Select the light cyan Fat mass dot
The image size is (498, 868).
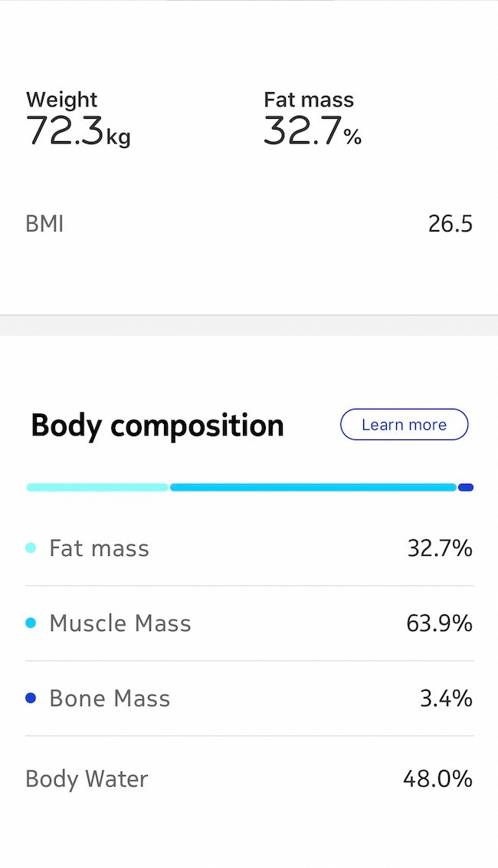click(31, 548)
